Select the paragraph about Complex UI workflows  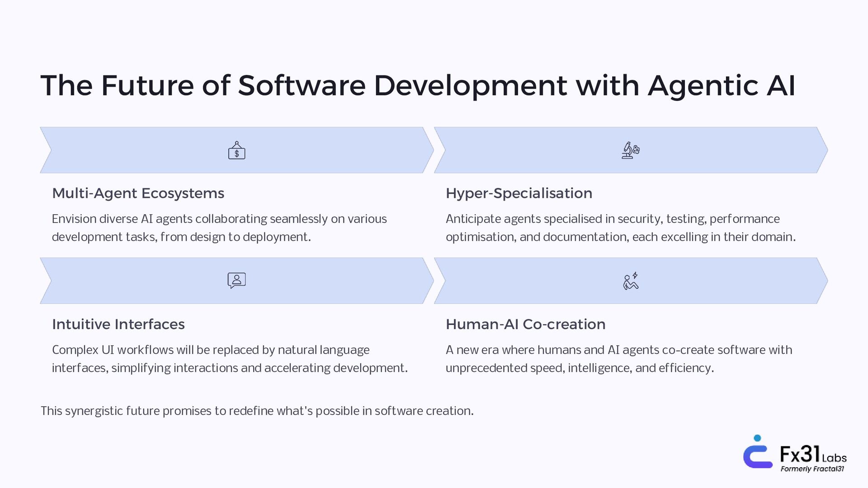coord(230,359)
